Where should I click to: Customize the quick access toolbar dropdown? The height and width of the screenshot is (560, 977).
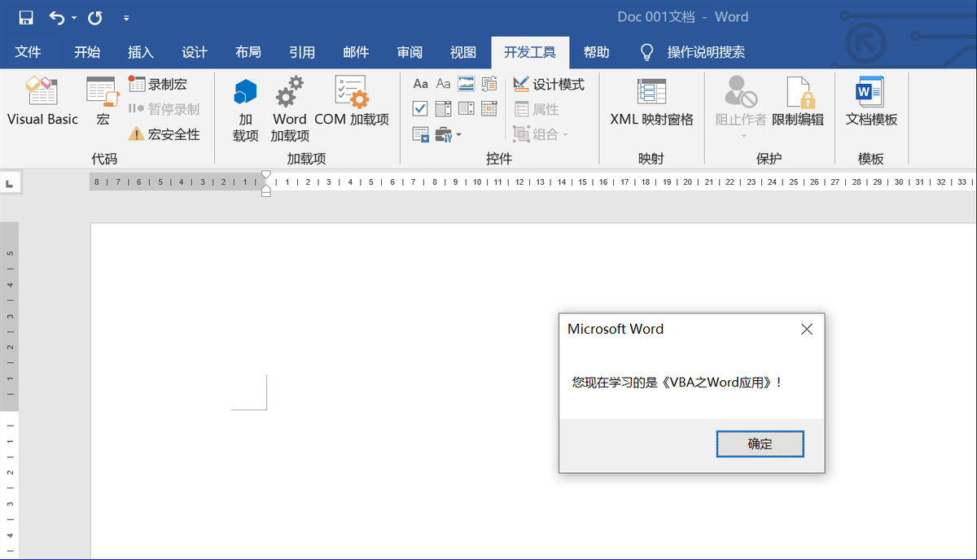[x=125, y=17]
